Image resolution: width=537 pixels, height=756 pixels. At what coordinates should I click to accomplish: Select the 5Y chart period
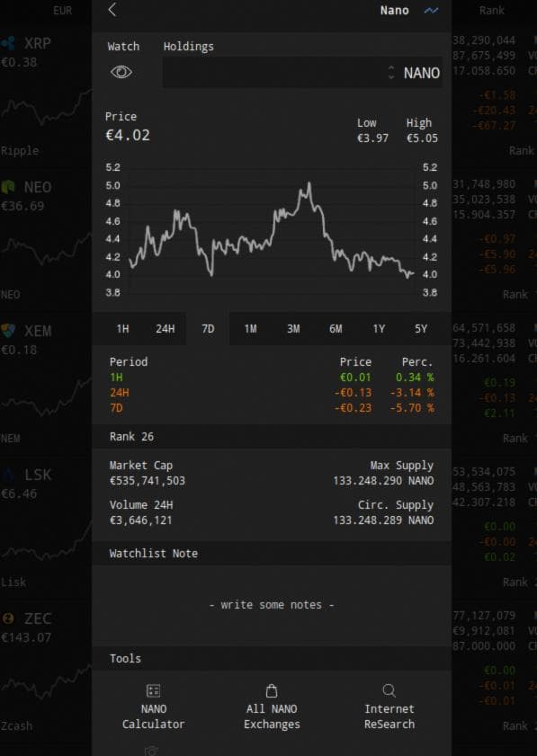point(421,329)
